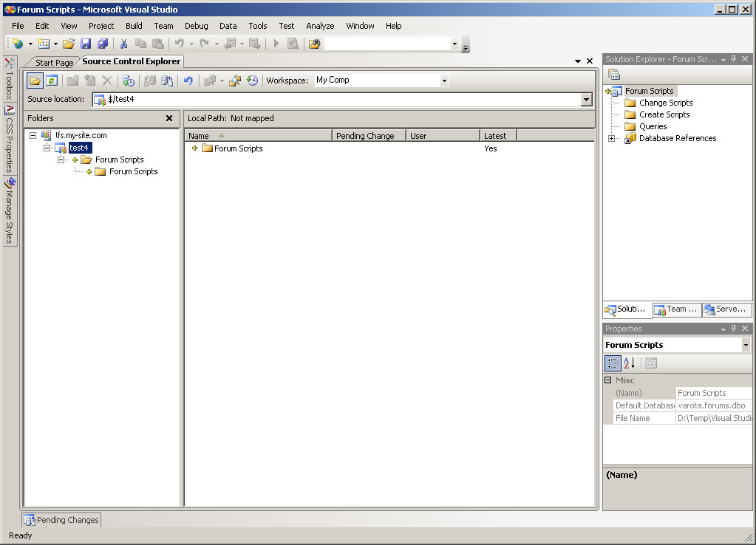Image resolution: width=756 pixels, height=545 pixels.
Task: Click the Redo arrow in main toolbar
Action: point(205,44)
